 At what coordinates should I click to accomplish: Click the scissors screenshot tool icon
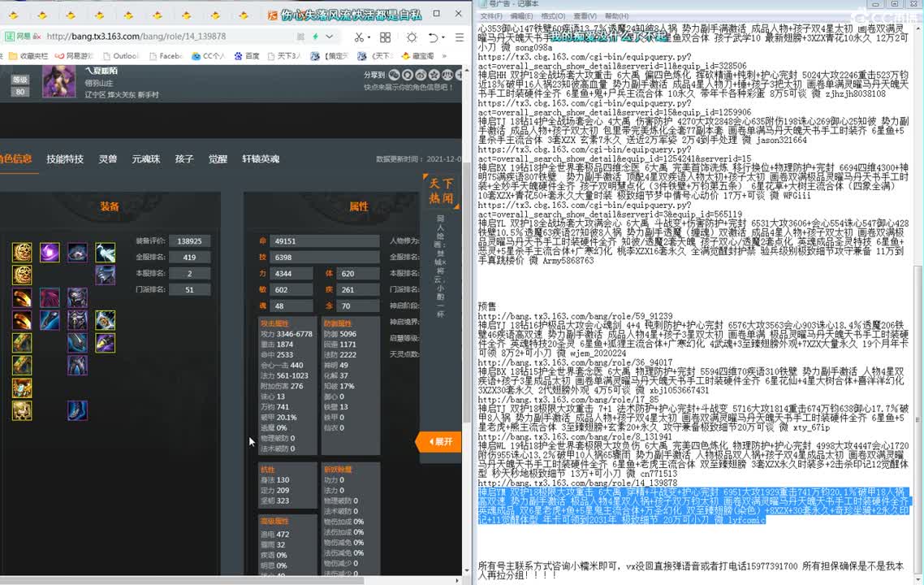(358, 37)
